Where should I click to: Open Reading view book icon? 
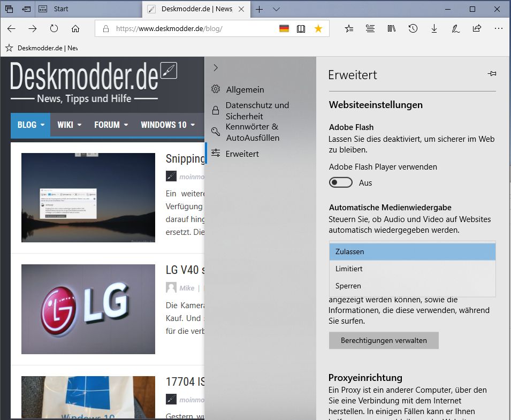[301, 29]
